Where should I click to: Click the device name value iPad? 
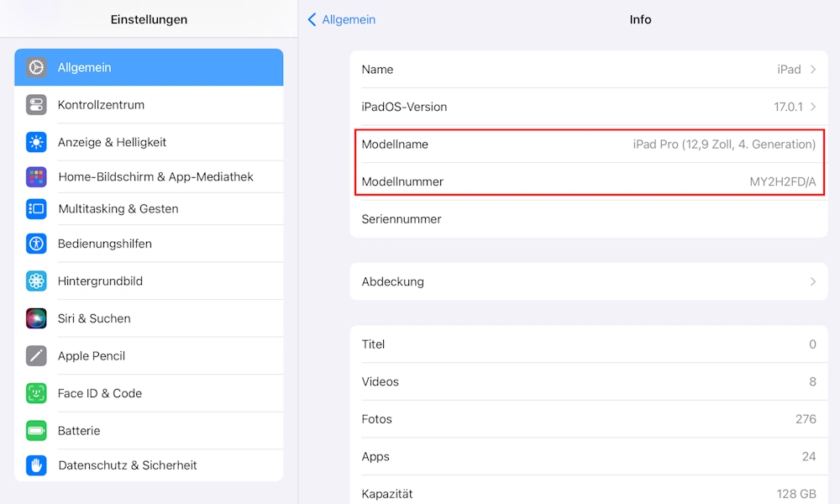pyautogui.click(x=789, y=70)
